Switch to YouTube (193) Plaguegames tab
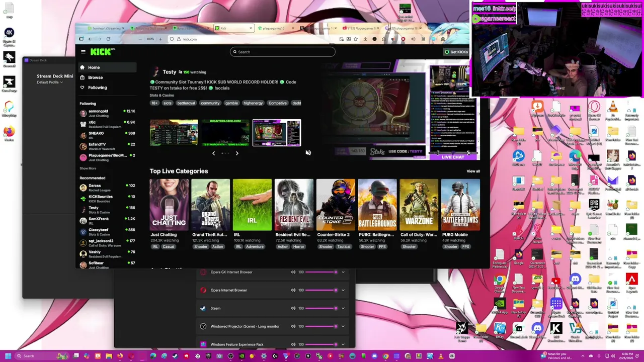The image size is (644, 362). (x=361, y=28)
